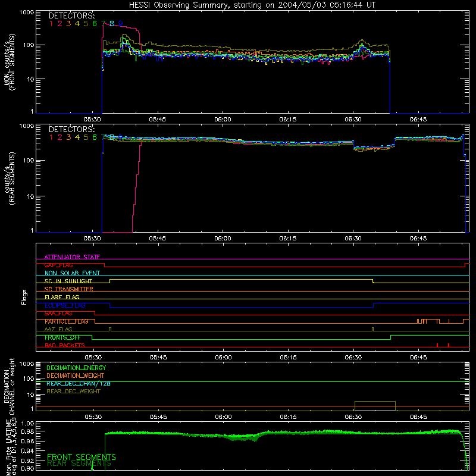Screen dimensions: 476x476
Task: Click the HESSI Observing Summary title text
Action: 252,5
